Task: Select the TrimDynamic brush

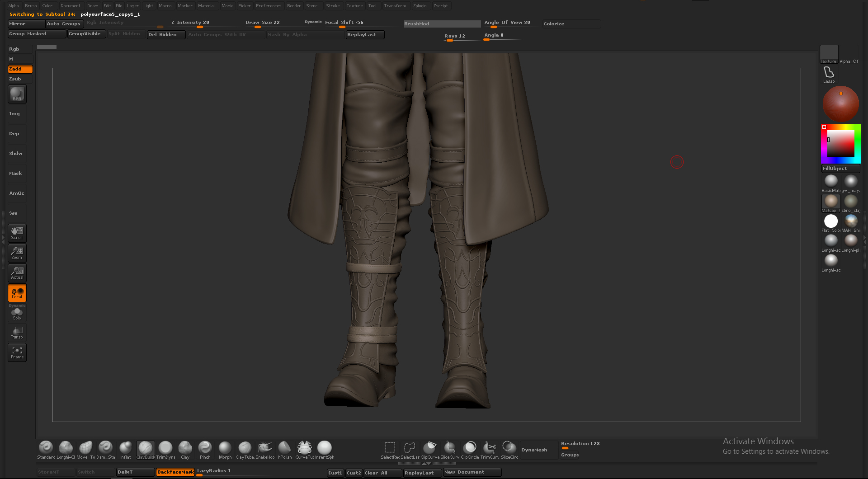Action: pos(165,450)
